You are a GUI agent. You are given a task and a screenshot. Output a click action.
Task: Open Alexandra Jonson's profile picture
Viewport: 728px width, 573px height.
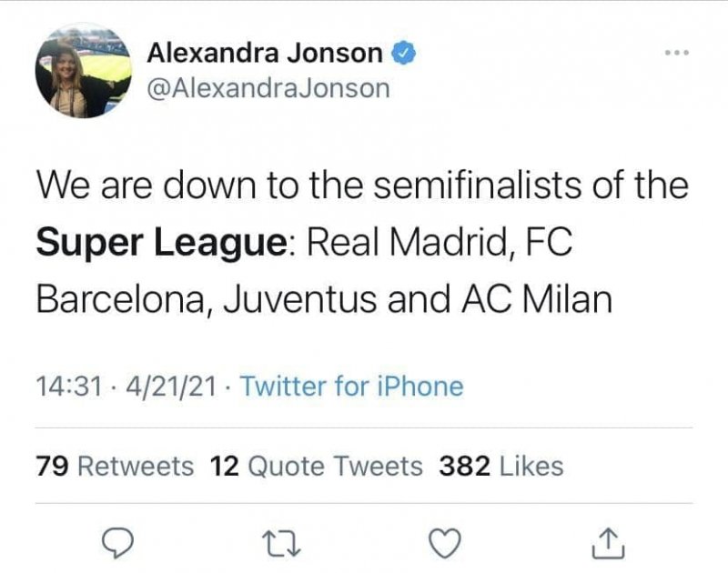(x=79, y=71)
